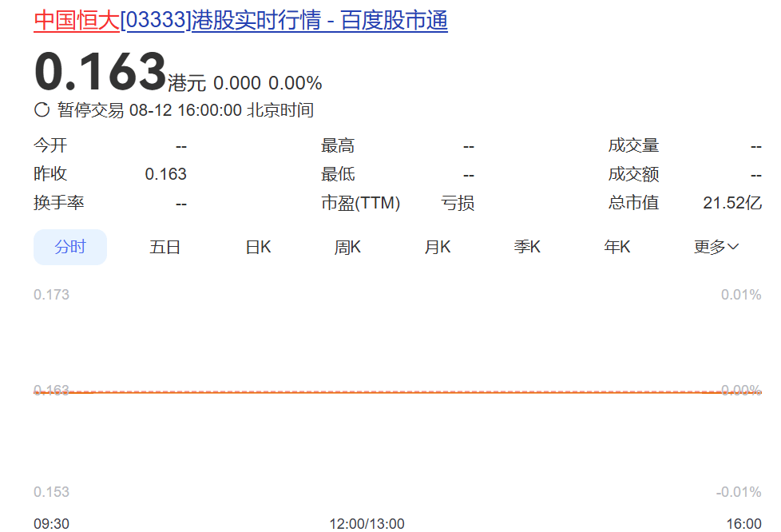781x532 pixels.
Task: Switch to the 日K chart tab
Action: point(258,247)
